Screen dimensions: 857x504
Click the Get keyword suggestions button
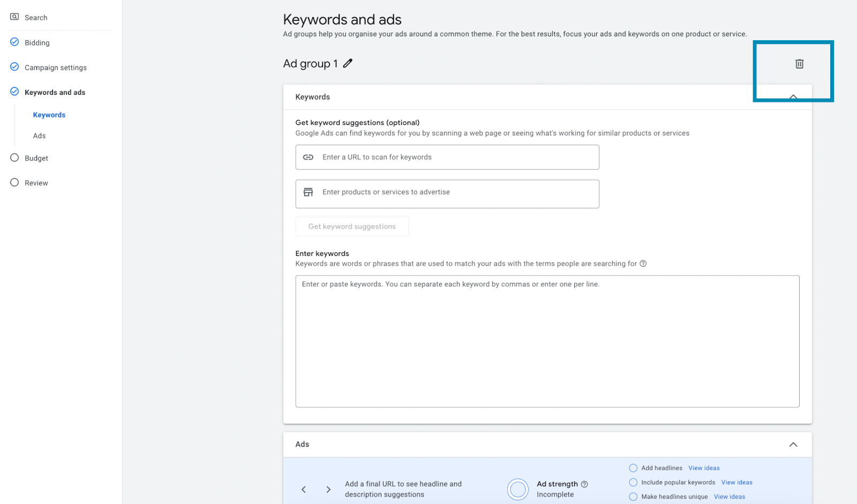[x=352, y=227]
